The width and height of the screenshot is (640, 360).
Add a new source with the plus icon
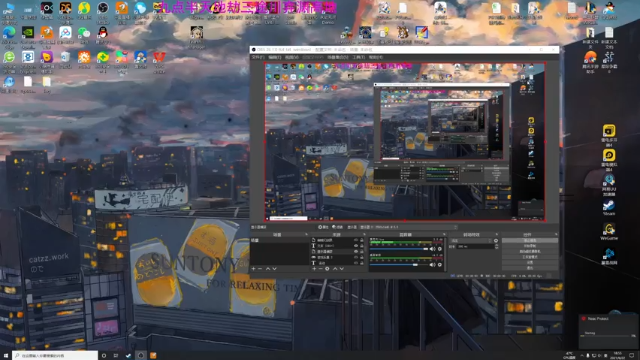314,269
